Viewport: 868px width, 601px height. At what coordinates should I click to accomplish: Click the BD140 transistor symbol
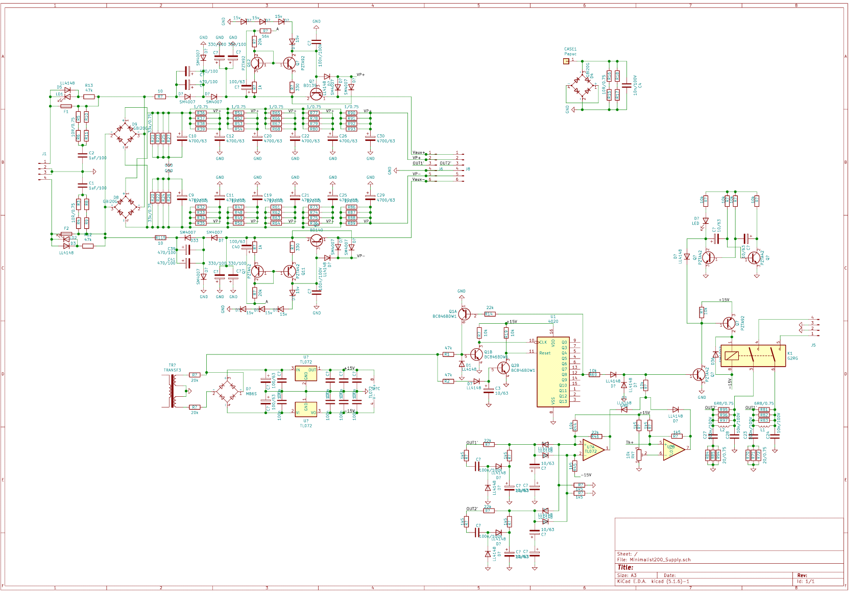(317, 241)
